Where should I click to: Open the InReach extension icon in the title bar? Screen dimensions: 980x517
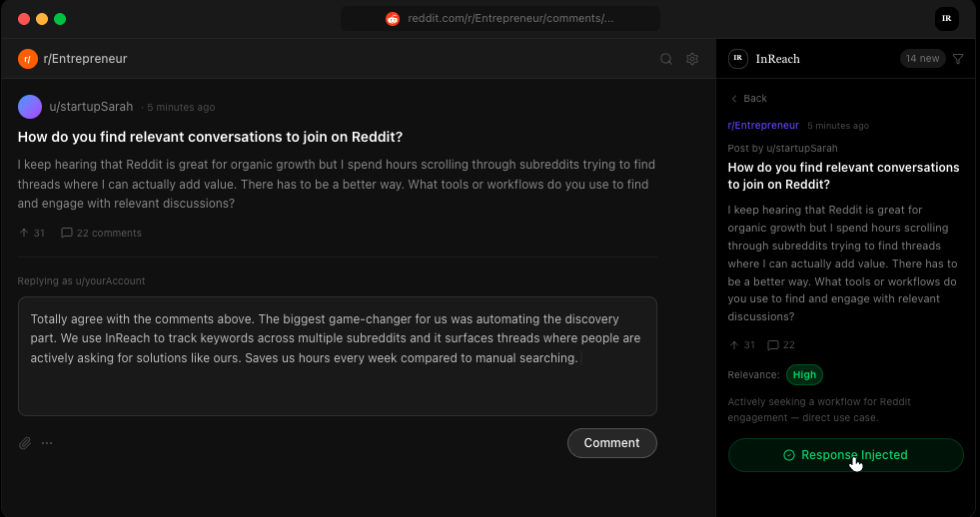(x=946, y=19)
